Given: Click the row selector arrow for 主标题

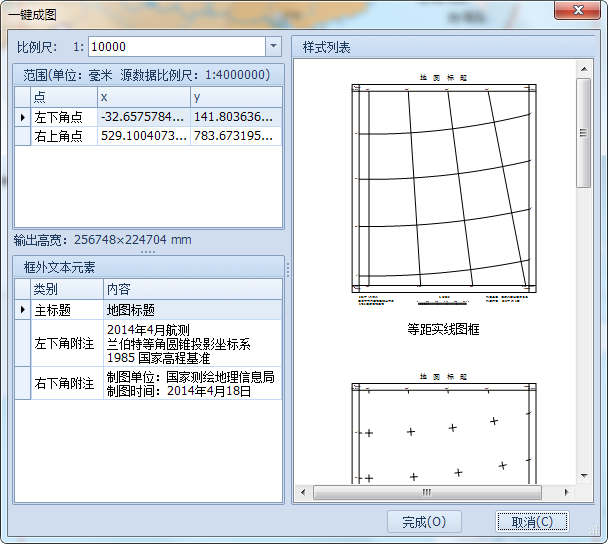Looking at the screenshot, I should 22,310.
